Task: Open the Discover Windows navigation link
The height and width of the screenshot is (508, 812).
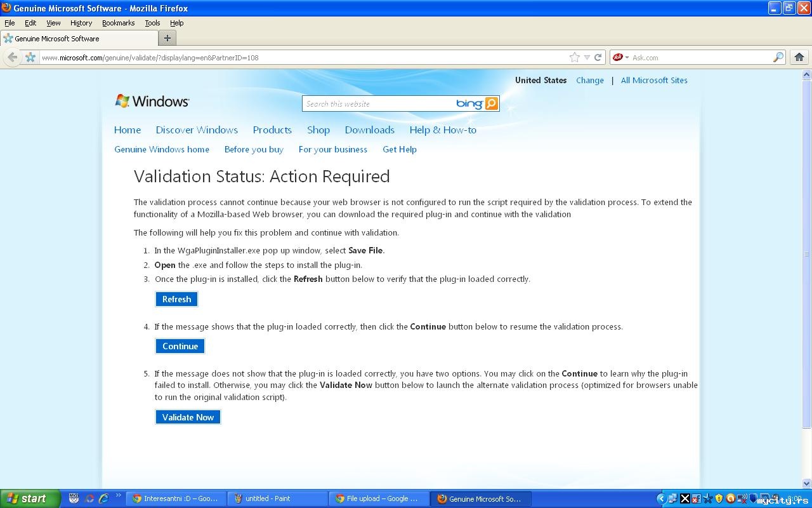Action: 197,130
